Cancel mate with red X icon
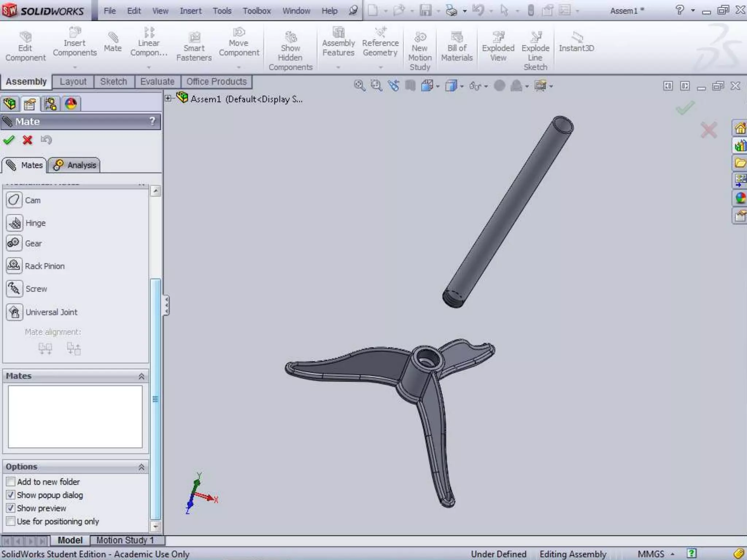Viewport: 747px width, 560px height. [x=27, y=140]
